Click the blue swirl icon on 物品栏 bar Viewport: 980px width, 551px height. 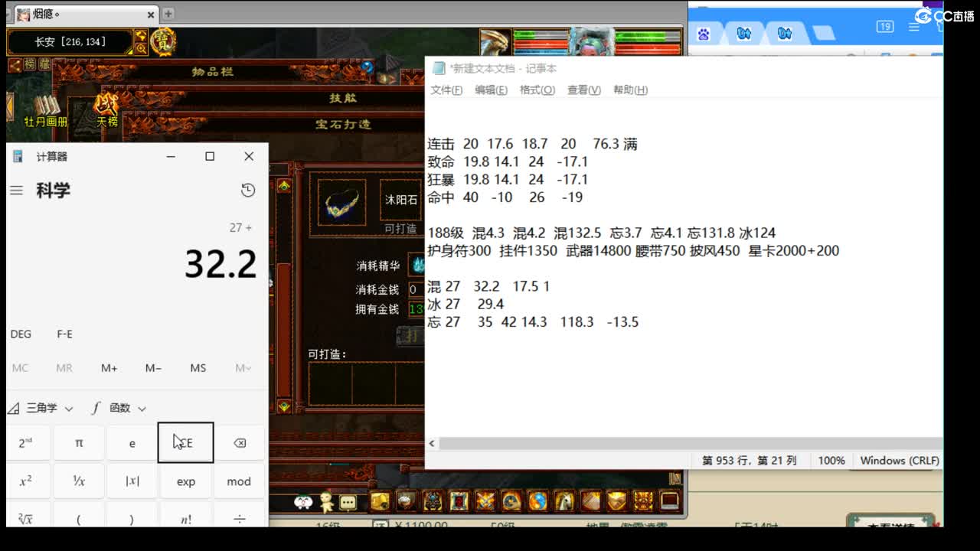click(x=367, y=67)
